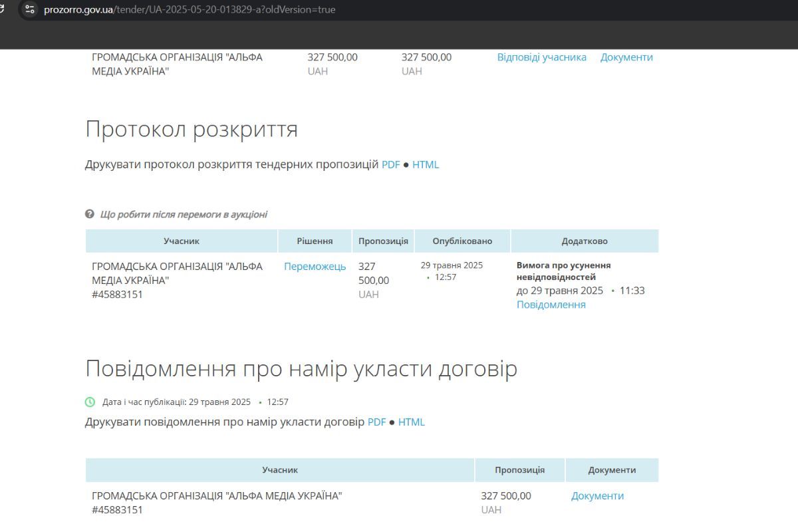
Task: Click the Пропозиція header in the intent table
Action: (x=518, y=469)
